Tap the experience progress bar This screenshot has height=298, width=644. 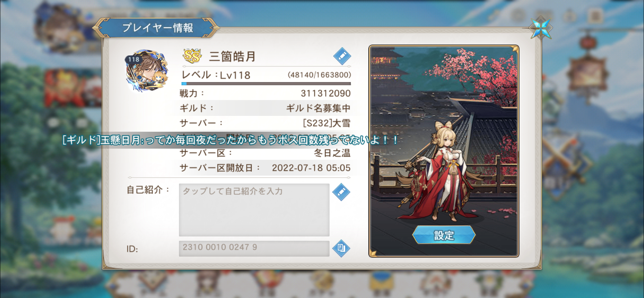(266, 84)
